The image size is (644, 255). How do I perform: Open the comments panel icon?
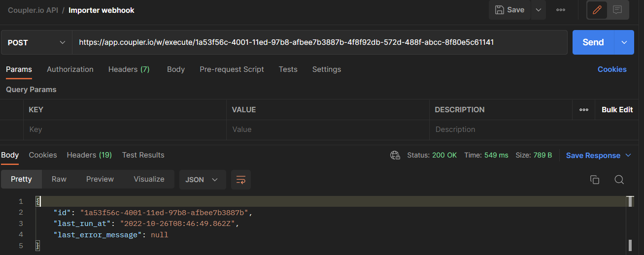coord(617,10)
